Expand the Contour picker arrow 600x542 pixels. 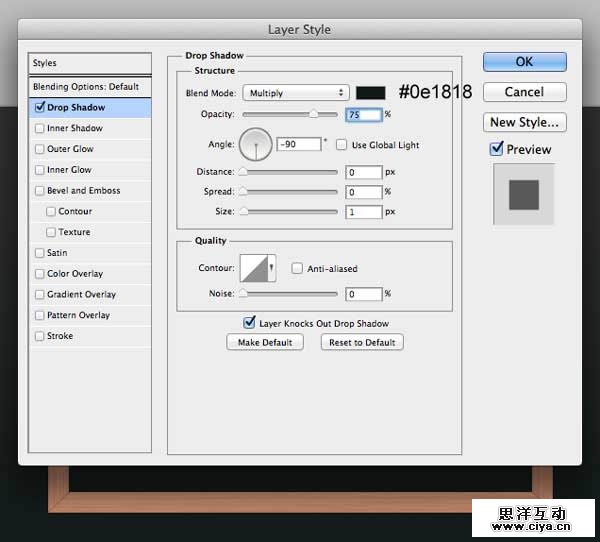pos(270,268)
